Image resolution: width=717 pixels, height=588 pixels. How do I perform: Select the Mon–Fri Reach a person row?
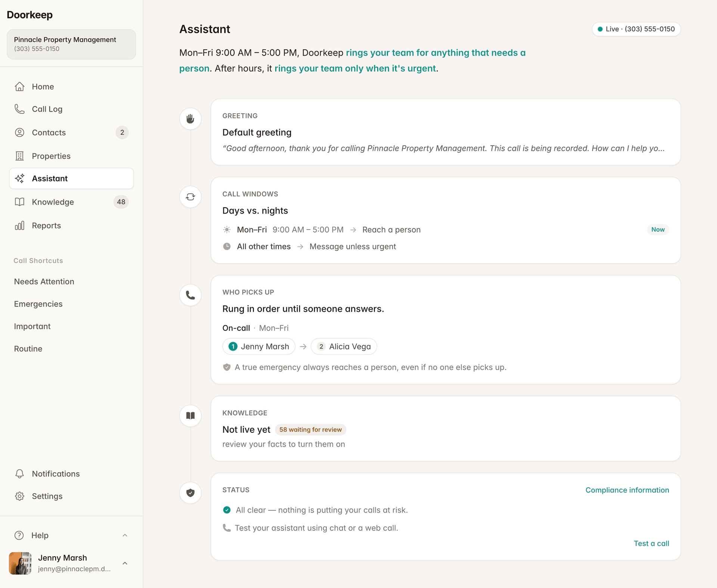446,230
